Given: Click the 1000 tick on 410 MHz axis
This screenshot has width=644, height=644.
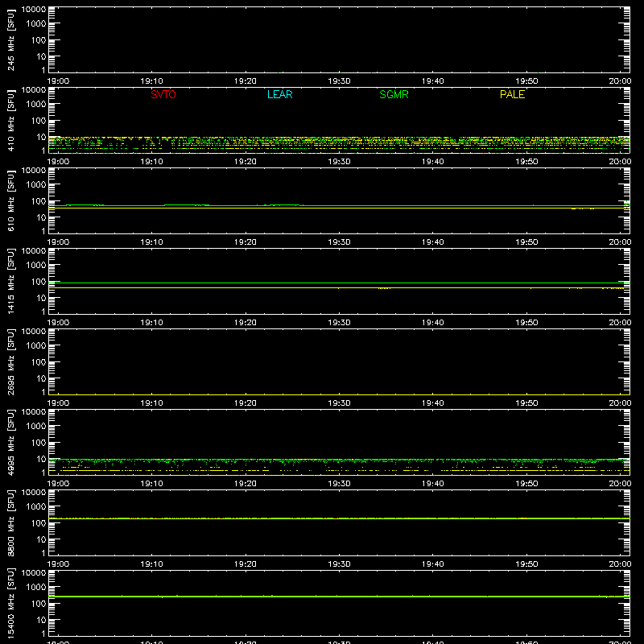Looking at the screenshot, I should pyautogui.click(x=36, y=104).
